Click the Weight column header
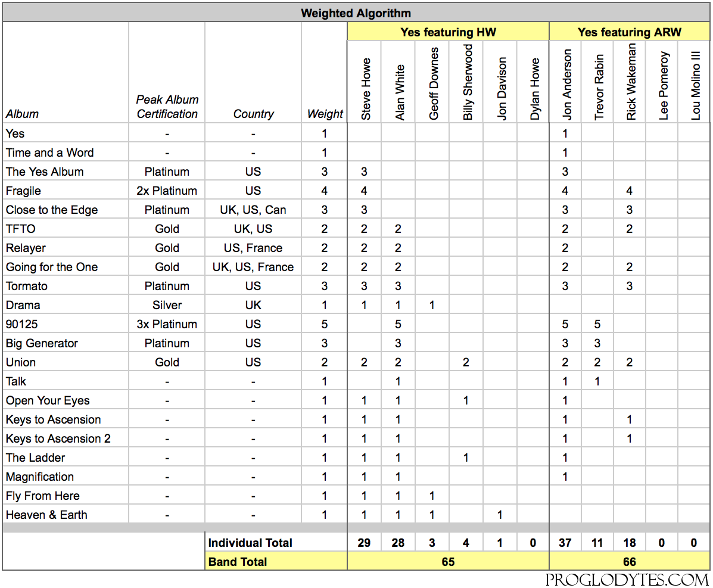The height and width of the screenshot is (588, 713). point(324,114)
